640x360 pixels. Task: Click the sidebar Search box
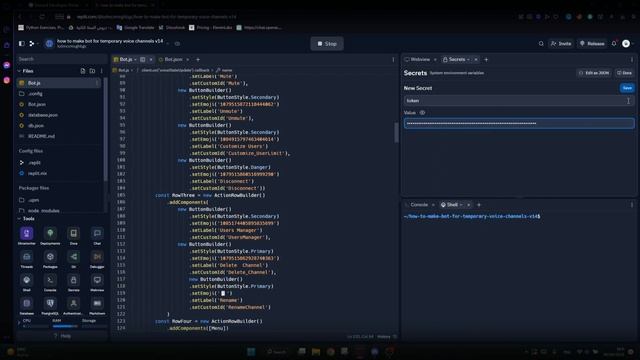click(x=62, y=59)
